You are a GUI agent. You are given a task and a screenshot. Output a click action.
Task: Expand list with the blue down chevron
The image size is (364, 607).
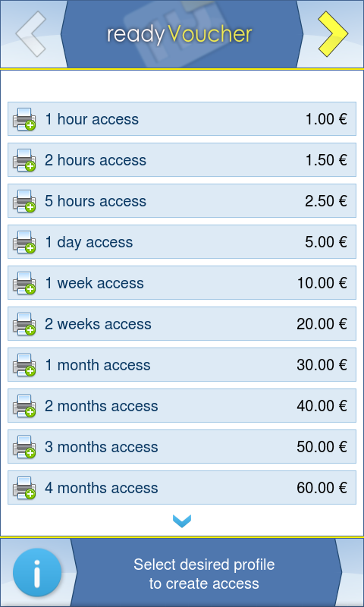182,521
